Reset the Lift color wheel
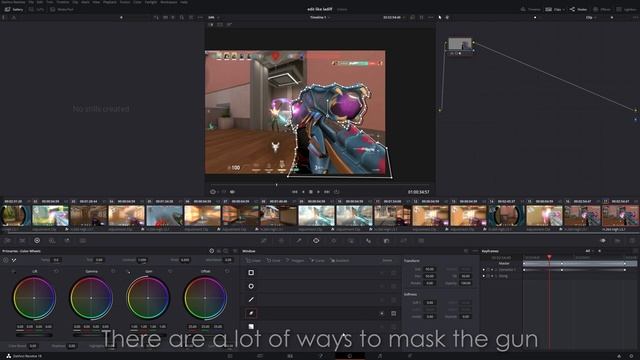 56,271
